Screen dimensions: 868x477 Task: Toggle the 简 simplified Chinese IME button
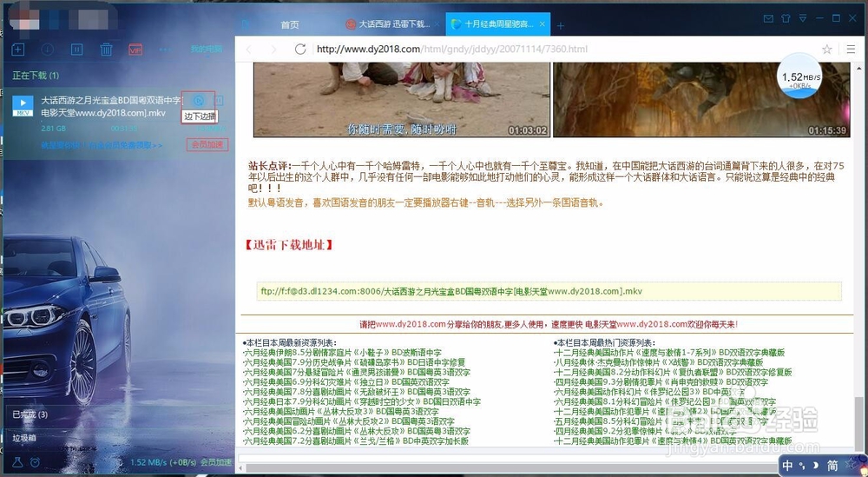[x=832, y=466]
